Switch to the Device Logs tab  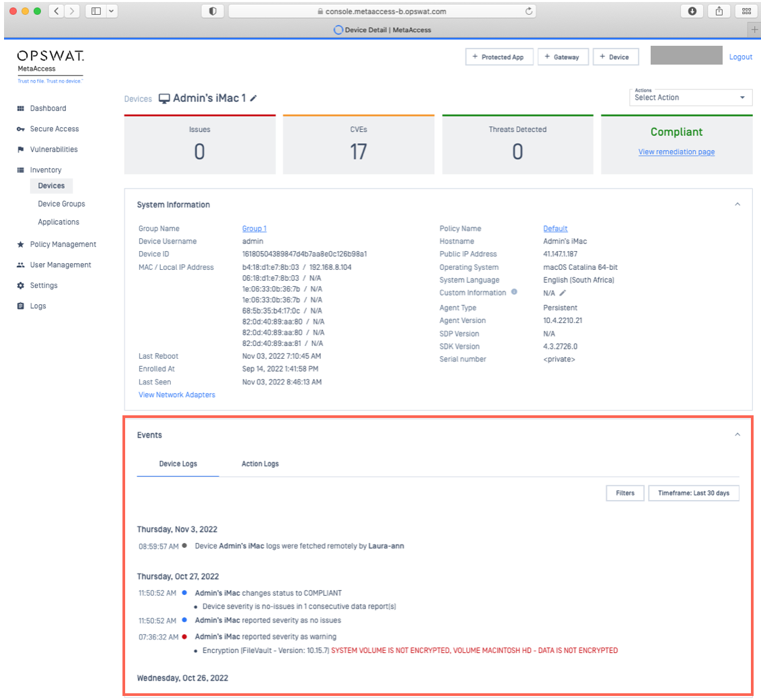tap(178, 464)
